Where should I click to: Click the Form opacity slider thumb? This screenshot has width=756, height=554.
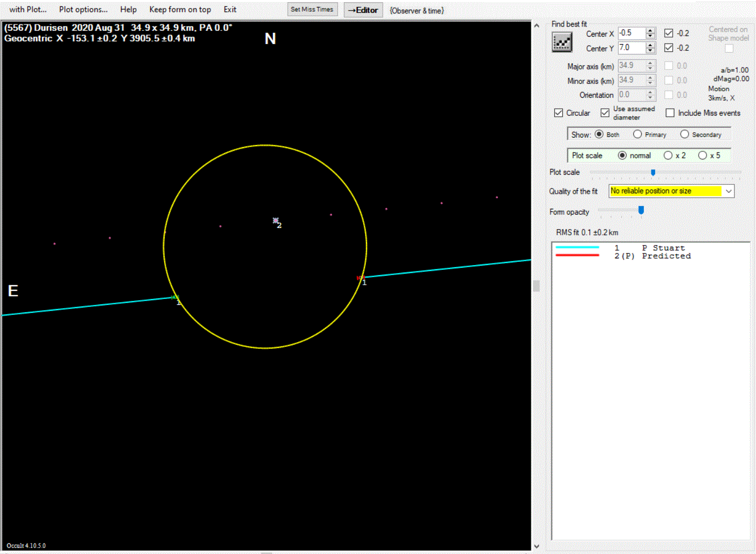(641, 210)
